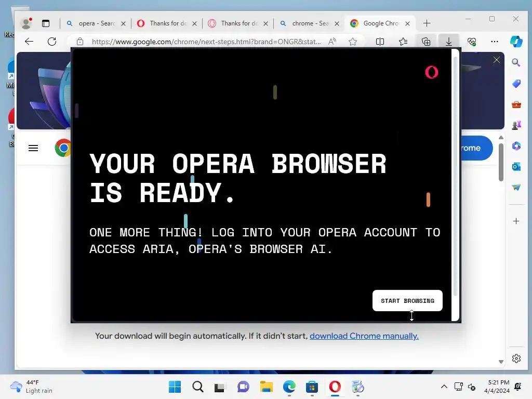Toggle Read Aloud icon in address bar
This screenshot has width=532, height=399.
click(332, 42)
